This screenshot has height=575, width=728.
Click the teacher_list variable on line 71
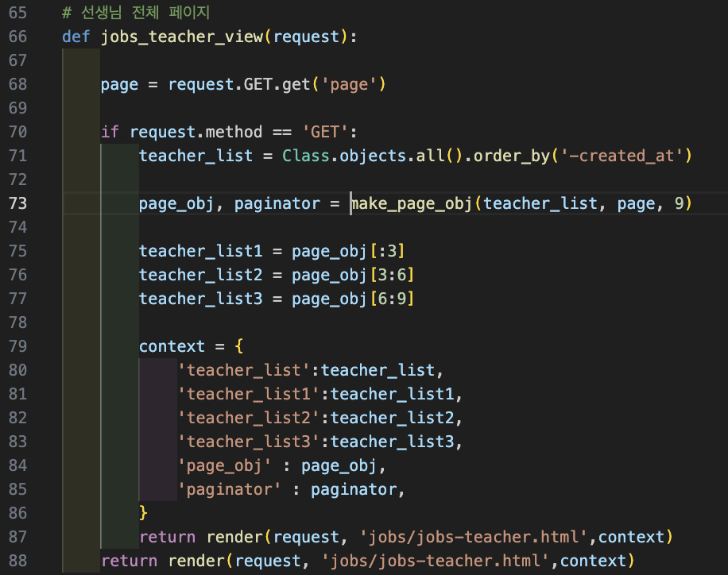(x=196, y=156)
